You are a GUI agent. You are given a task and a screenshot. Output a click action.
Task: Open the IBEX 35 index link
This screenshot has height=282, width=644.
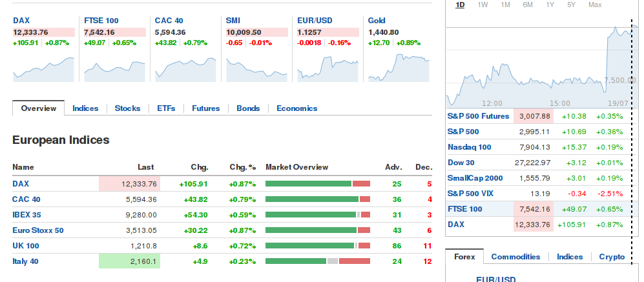click(26, 215)
